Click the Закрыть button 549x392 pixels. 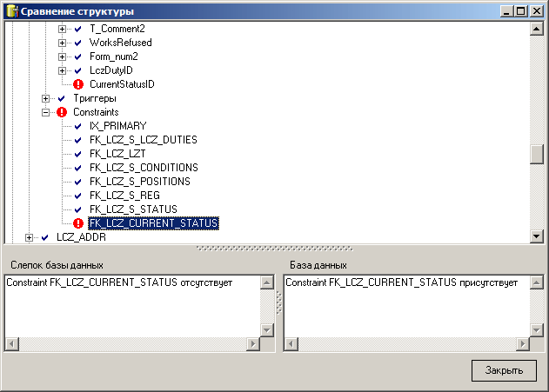(504, 370)
